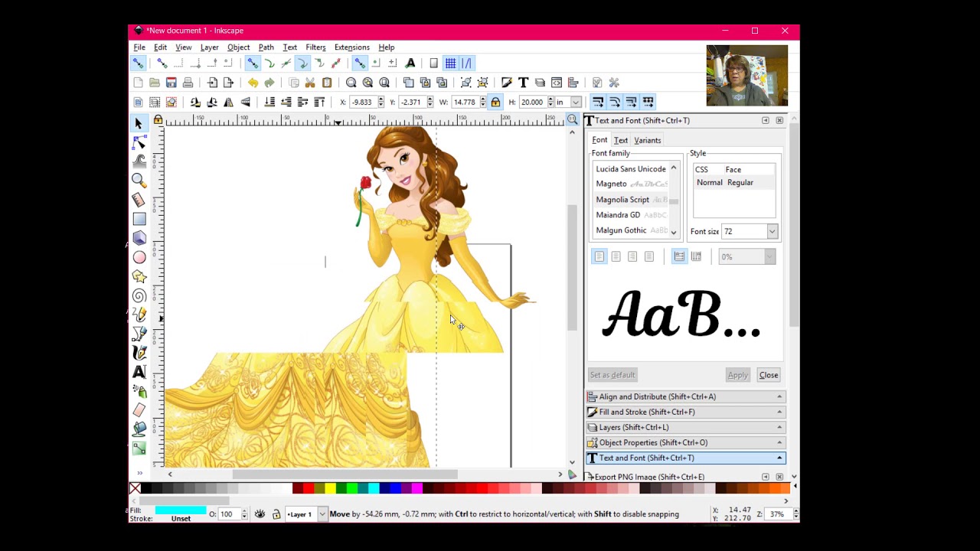The height and width of the screenshot is (551, 980).
Task: Toggle layer visibility eye in status bar
Action: [260, 514]
